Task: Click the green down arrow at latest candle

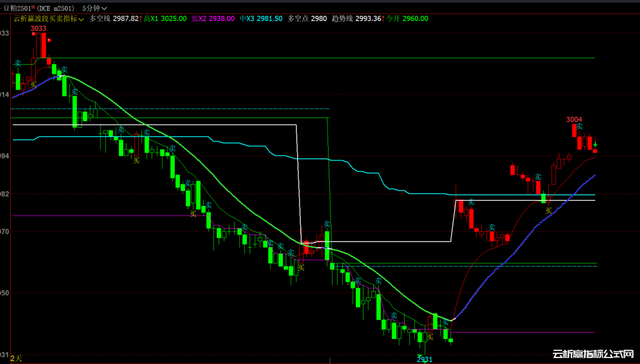Action: (595, 144)
